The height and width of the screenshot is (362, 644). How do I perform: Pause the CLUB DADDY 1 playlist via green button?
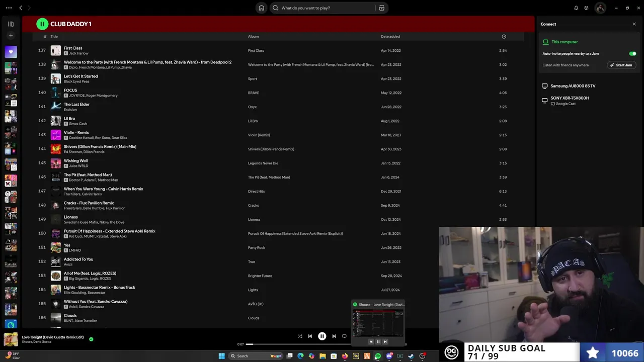click(42, 24)
